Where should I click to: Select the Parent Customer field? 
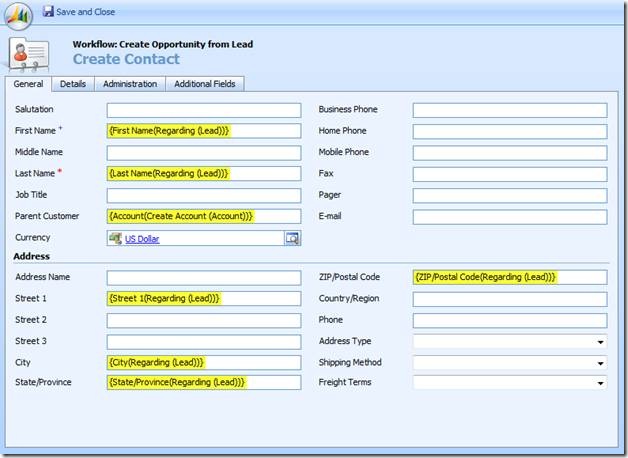(x=203, y=216)
